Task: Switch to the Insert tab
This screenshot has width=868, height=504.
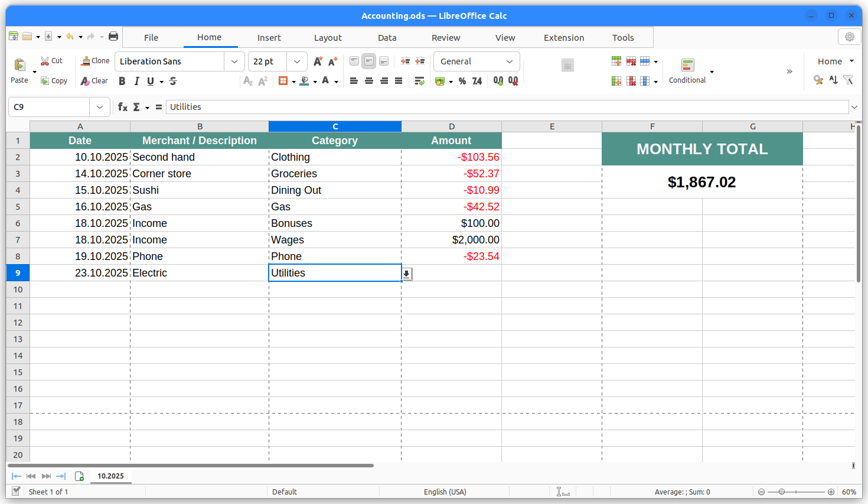Action: [269, 37]
